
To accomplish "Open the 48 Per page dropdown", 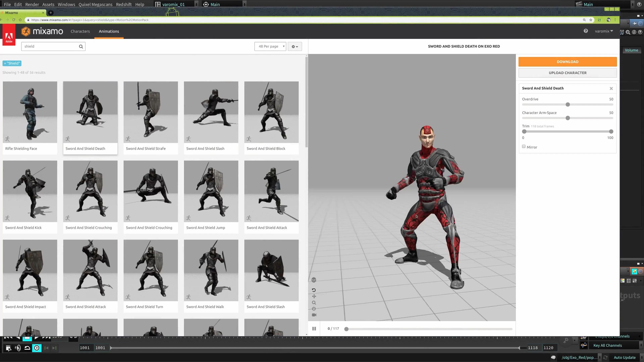I will click(x=270, y=46).
